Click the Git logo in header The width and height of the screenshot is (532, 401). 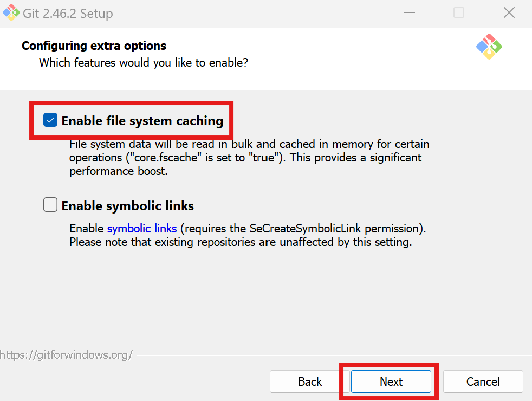pyautogui.click(x=489, y=47)
